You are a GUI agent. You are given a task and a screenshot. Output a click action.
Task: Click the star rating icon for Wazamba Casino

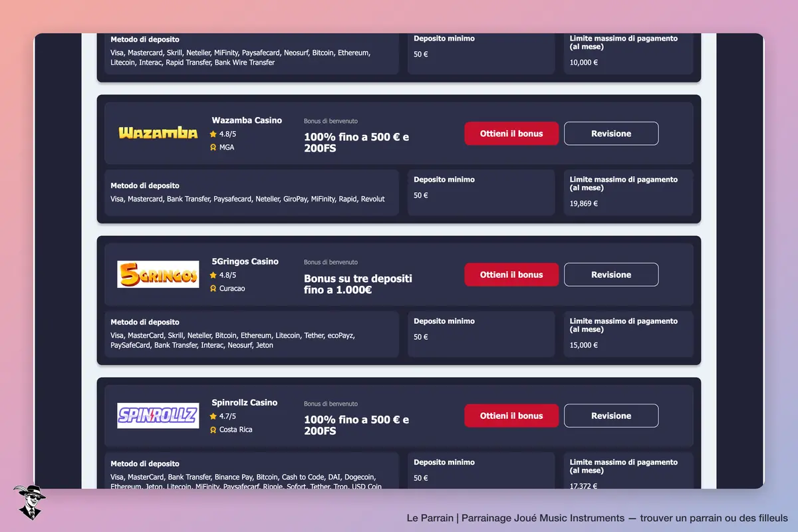[x=213, y=134]
